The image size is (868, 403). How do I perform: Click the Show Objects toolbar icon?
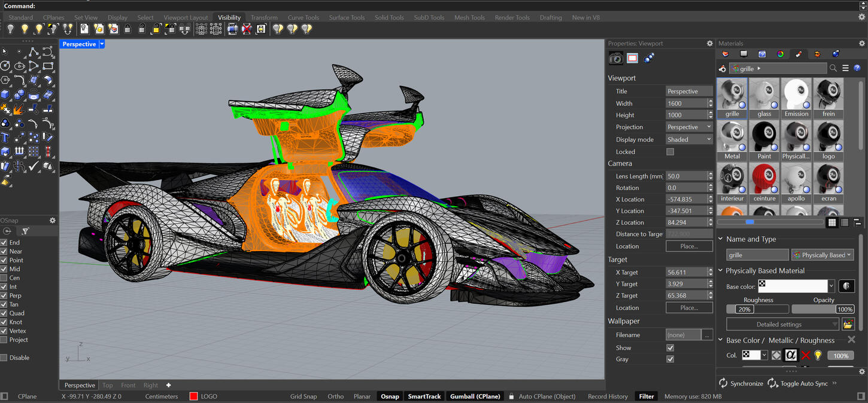(24, 28)
